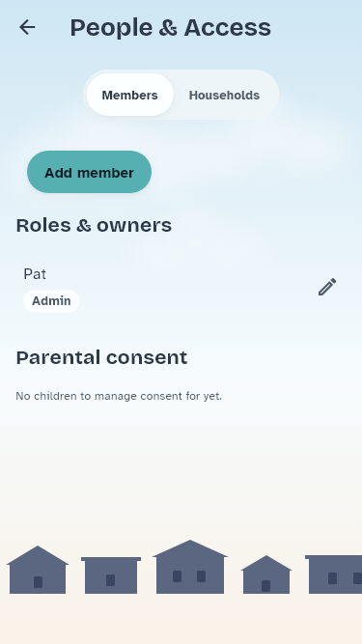Edit Pat's role with pencil icon
The width and height of the screenshot is (362, 644).
click(327, 287)
